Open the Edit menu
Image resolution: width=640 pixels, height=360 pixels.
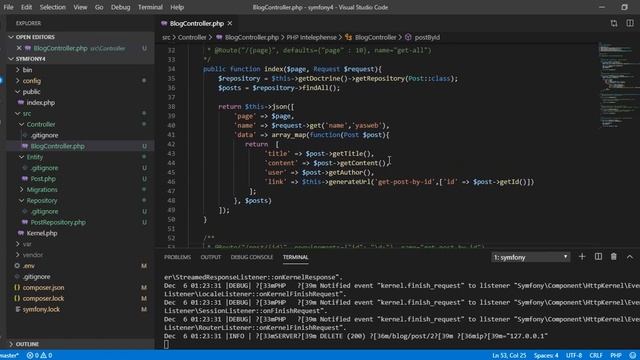26,7
